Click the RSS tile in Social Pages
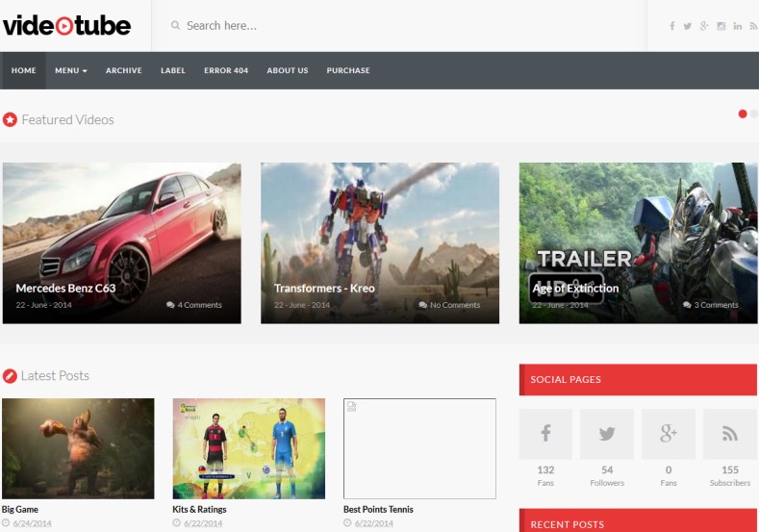759x532 pixels. point(730,433)
